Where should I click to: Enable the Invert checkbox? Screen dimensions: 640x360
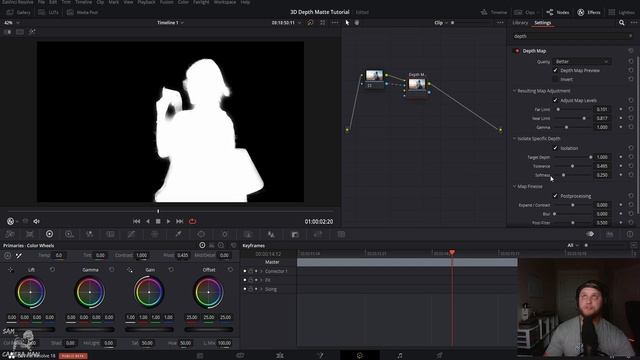pyautogui.click(x=555, y=79)
